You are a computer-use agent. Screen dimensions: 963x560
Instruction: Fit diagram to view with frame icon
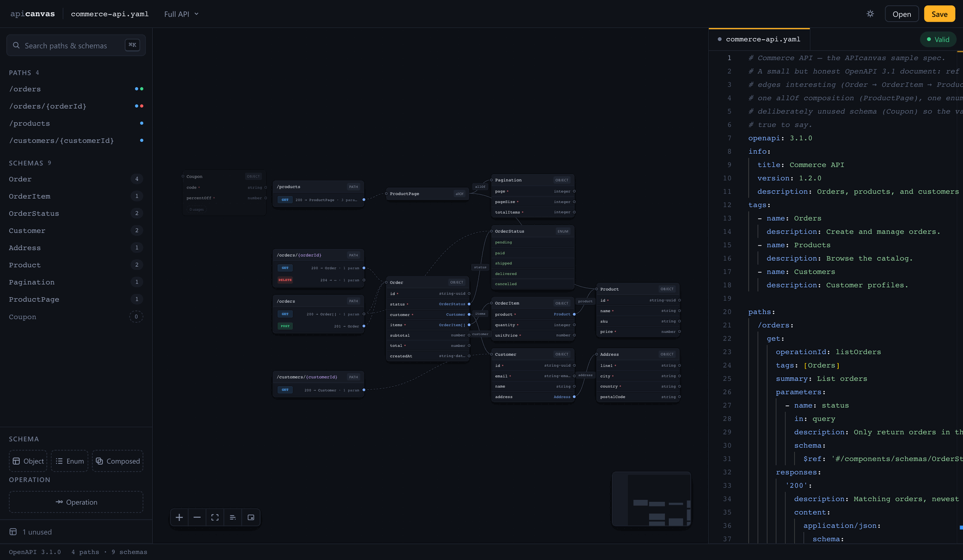(215, 517)
